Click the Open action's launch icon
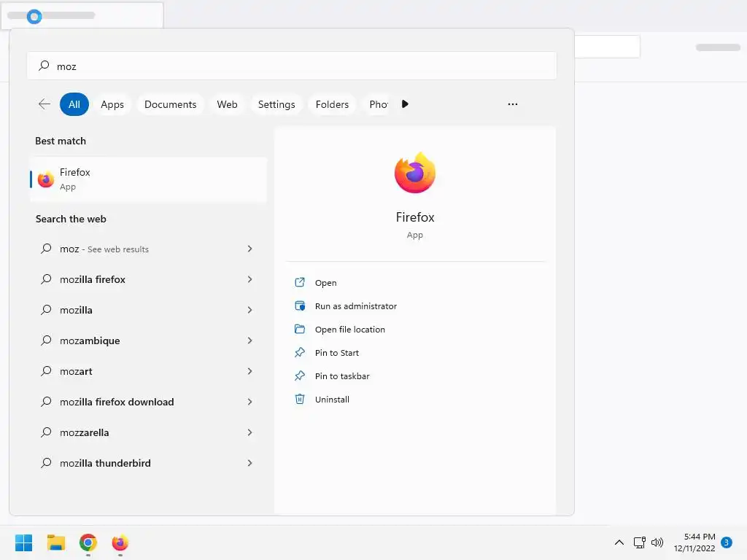This screenshot has width=747, height=560. [300, 282]
